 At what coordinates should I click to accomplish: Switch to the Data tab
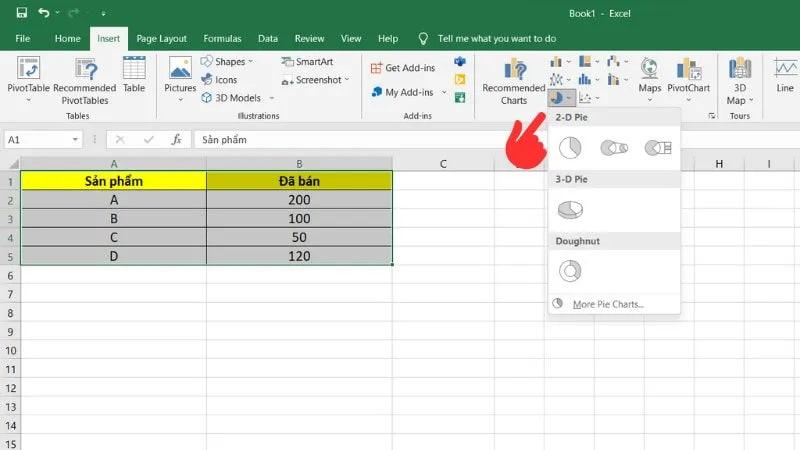(x=268, y=39)
